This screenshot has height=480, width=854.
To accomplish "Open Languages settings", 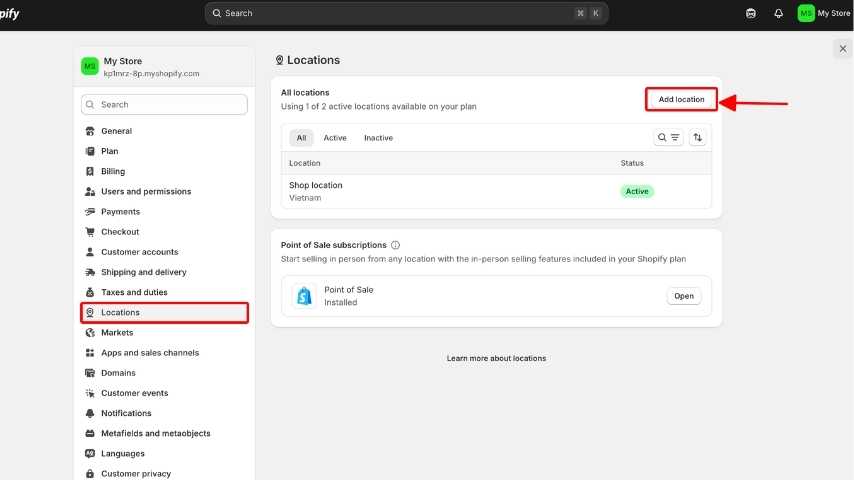I will pyautogui.click(x=164, y=453).
